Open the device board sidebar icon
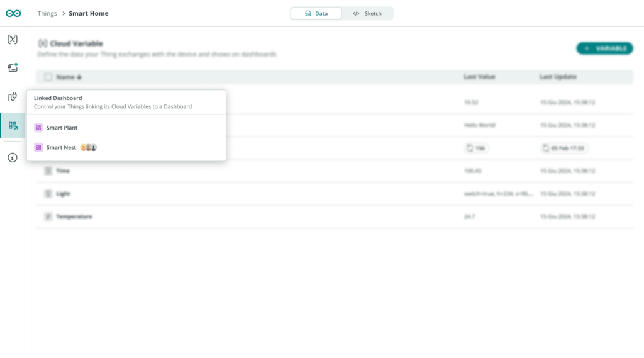This screenshot has height=358, width=644. tap(13, 68)
